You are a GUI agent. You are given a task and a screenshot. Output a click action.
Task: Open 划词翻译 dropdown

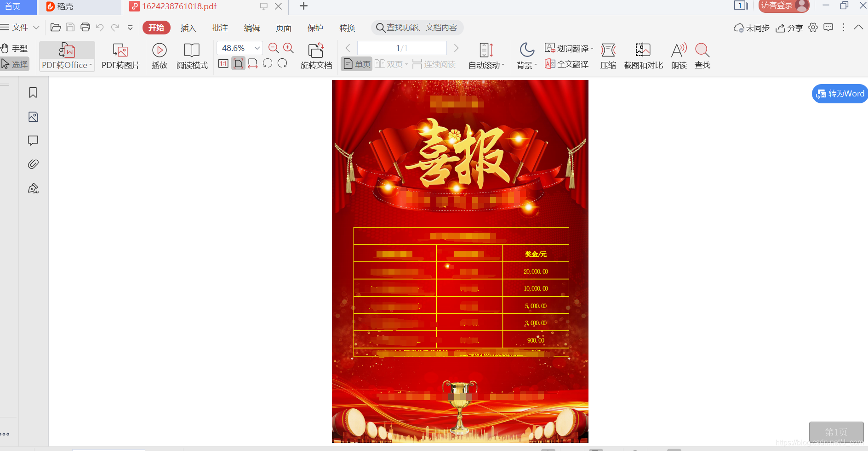coord(569,48)
